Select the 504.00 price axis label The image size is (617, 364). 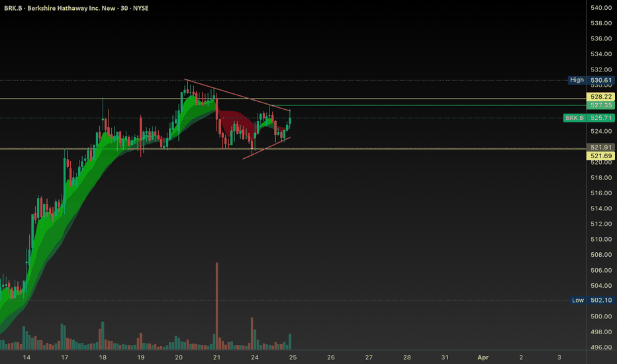coord(601,285)
